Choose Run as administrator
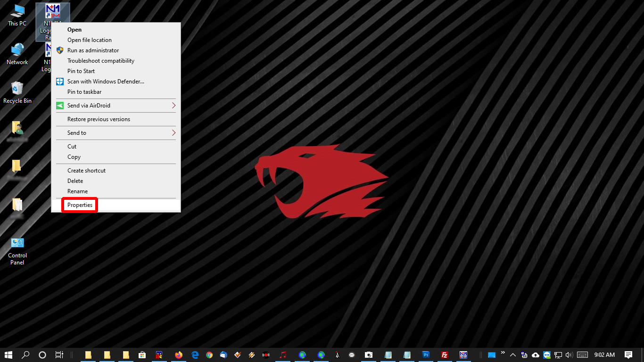 pos(116,50)
